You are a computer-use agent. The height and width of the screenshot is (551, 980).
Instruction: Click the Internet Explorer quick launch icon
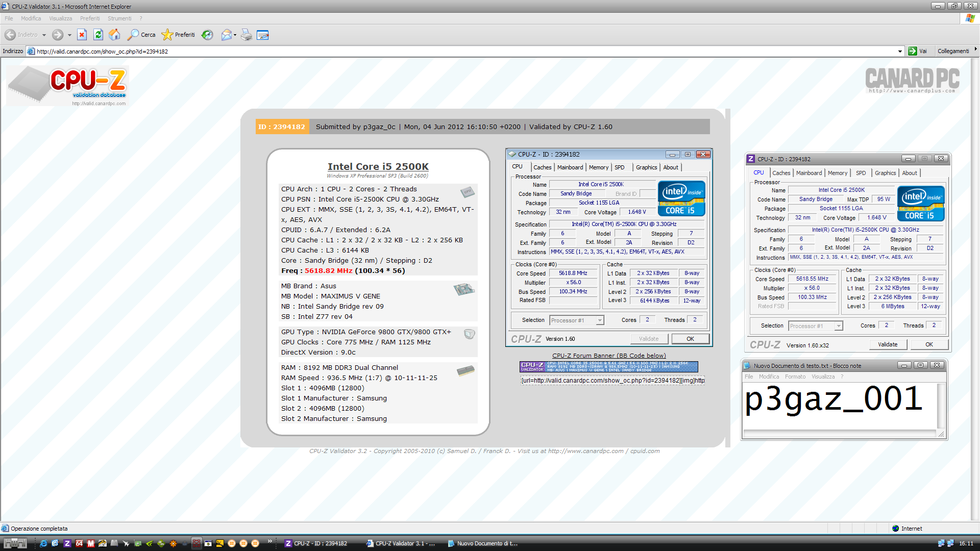[x=43, y=543]
